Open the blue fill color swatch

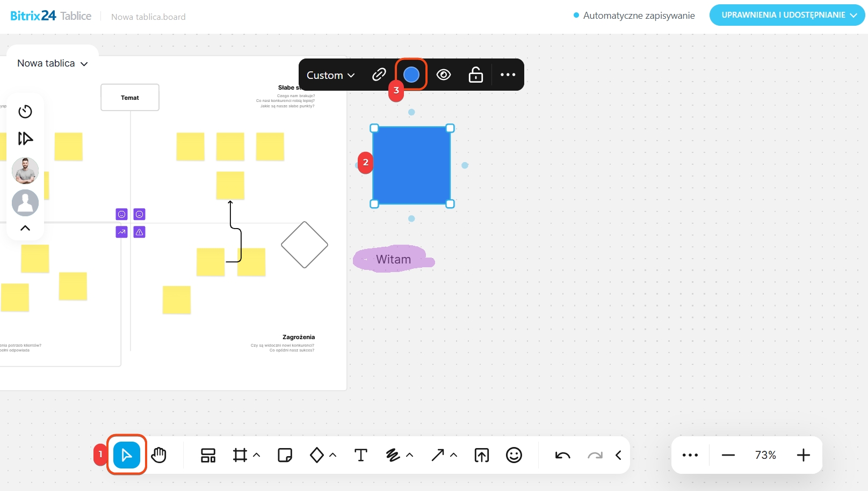pyautogui.click(x=411, y=75)
